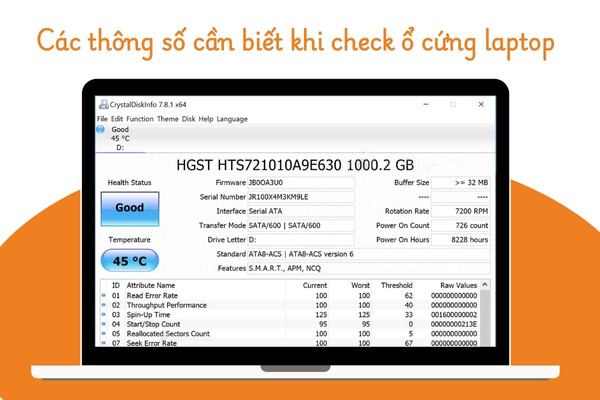Viewport: 600px width, 400px height.
Task: Open the Function menu
Action: coord(140,119)
